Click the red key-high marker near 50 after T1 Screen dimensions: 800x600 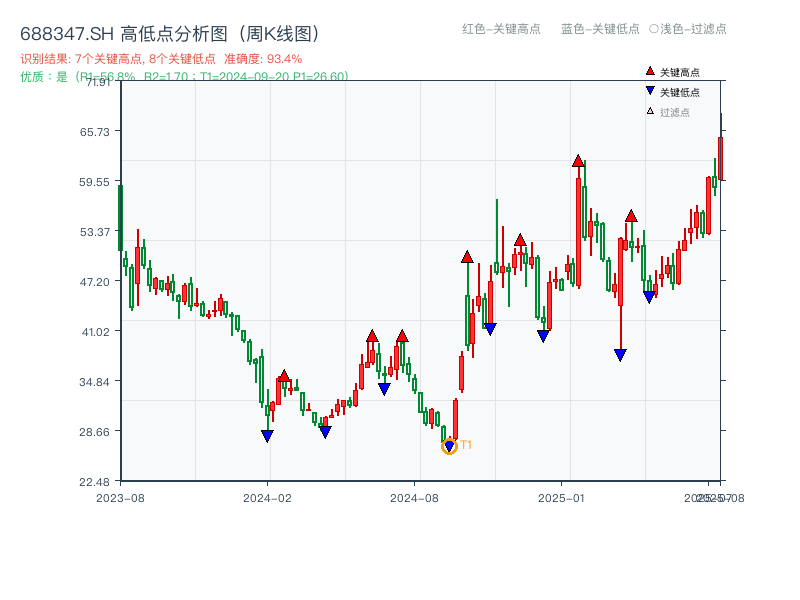point(467,257)
